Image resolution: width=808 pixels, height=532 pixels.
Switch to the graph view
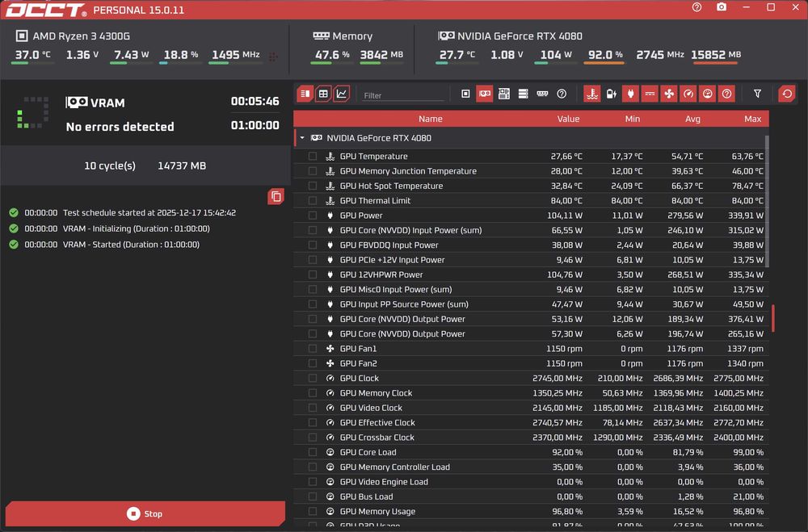(341, 94)
